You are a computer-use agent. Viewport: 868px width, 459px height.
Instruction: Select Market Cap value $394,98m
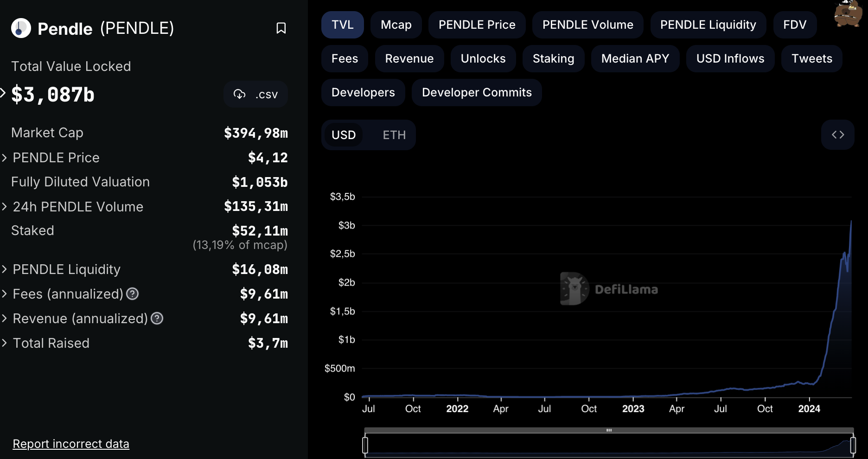[256, 133]
